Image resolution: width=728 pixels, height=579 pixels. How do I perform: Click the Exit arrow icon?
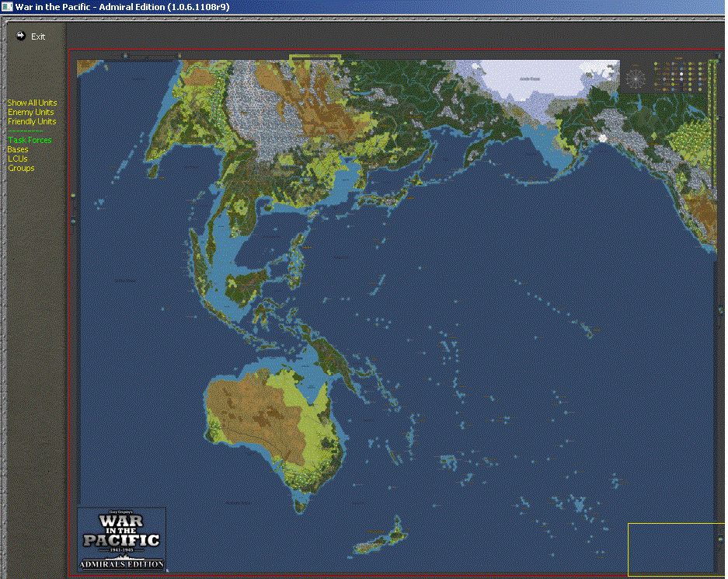coord(20,36)
